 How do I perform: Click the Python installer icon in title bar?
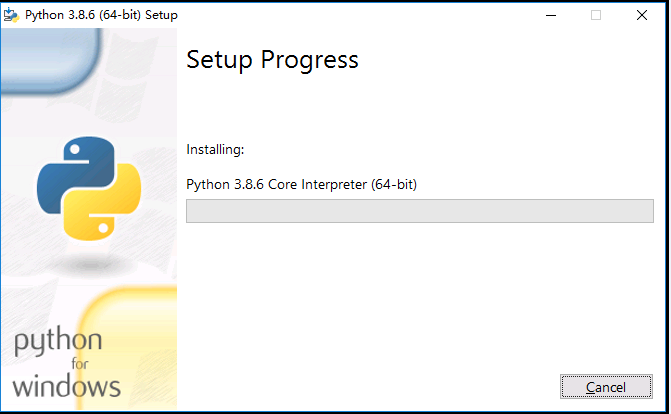pos(13,14)
